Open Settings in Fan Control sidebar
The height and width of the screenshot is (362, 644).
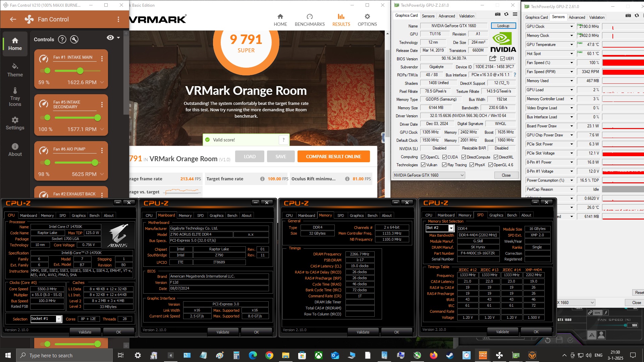(15, 123)
